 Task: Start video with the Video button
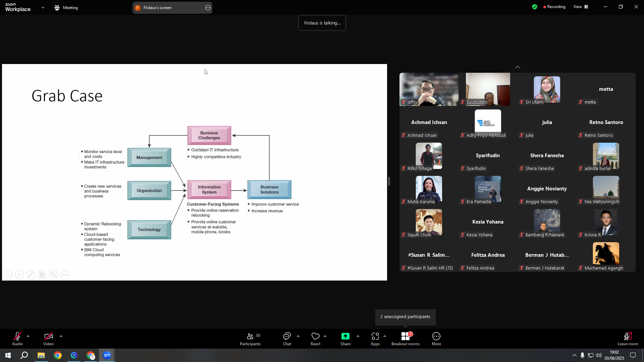[x=48, y=339]
